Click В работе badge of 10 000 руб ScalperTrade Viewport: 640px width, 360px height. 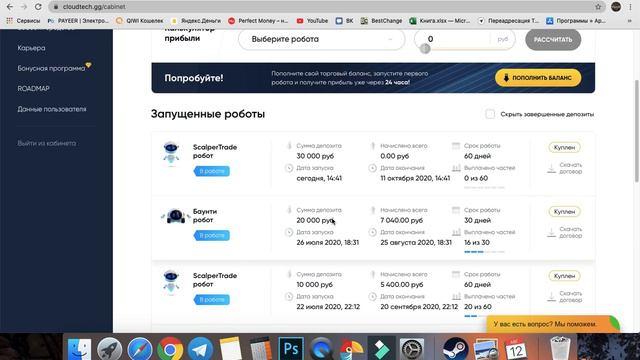click(x=211, y=300)
